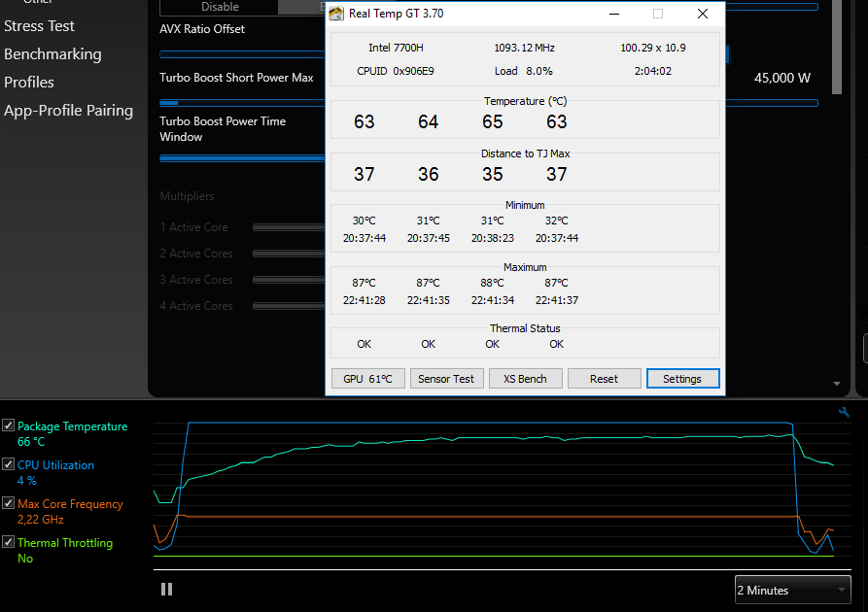Toggle Max Core Frequency checkbox
This screenshot has height=612, width=868.
(9, 502)
